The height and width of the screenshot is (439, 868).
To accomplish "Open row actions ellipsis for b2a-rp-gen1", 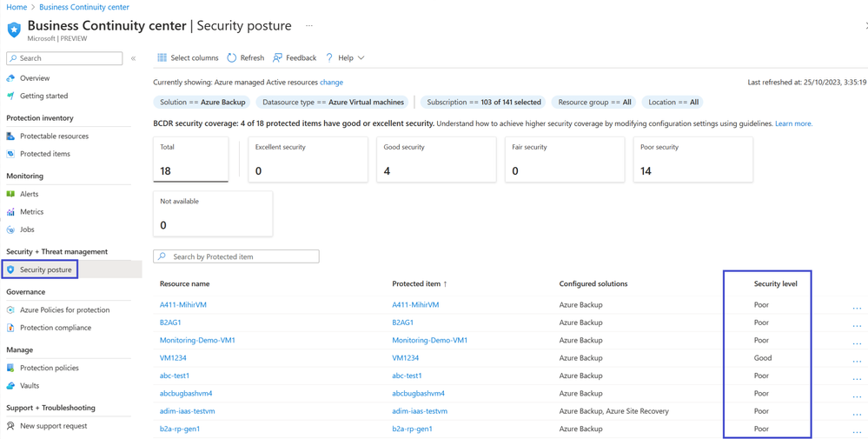I will point(857,432).
